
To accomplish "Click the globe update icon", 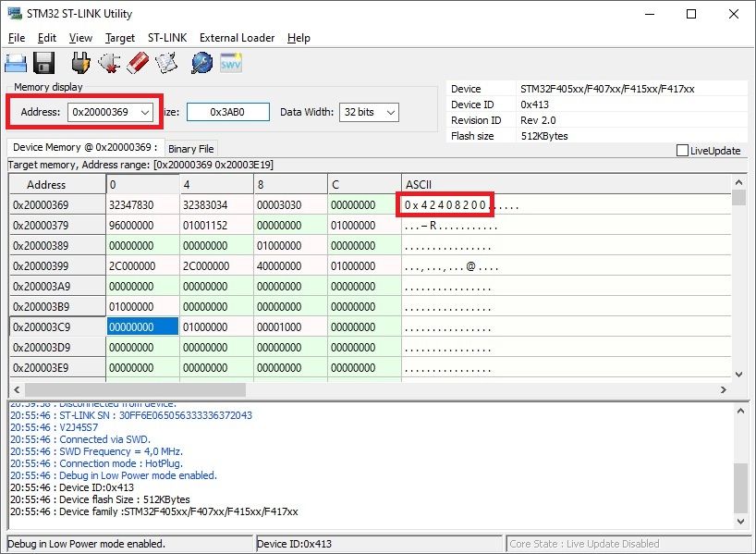I will 201,63.
